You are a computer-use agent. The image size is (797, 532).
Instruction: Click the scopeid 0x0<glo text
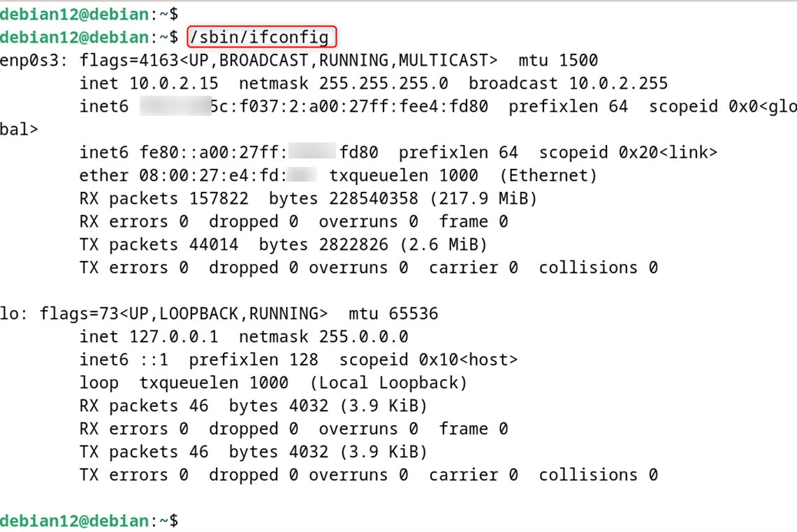pos(722,106)
